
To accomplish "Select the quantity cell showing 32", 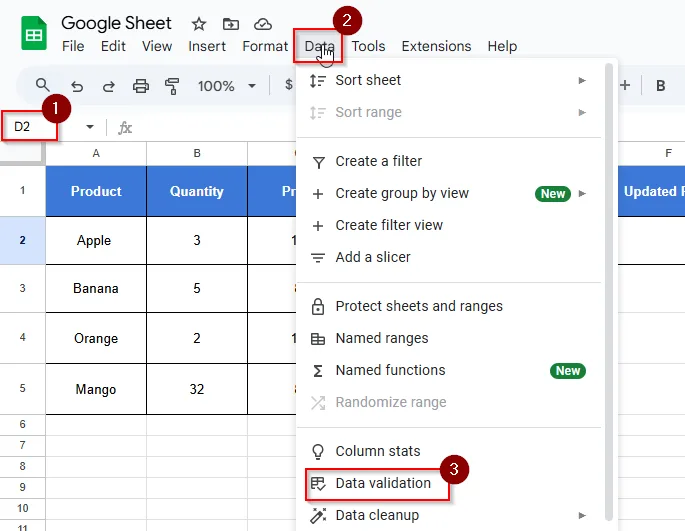I will point(197,389).
